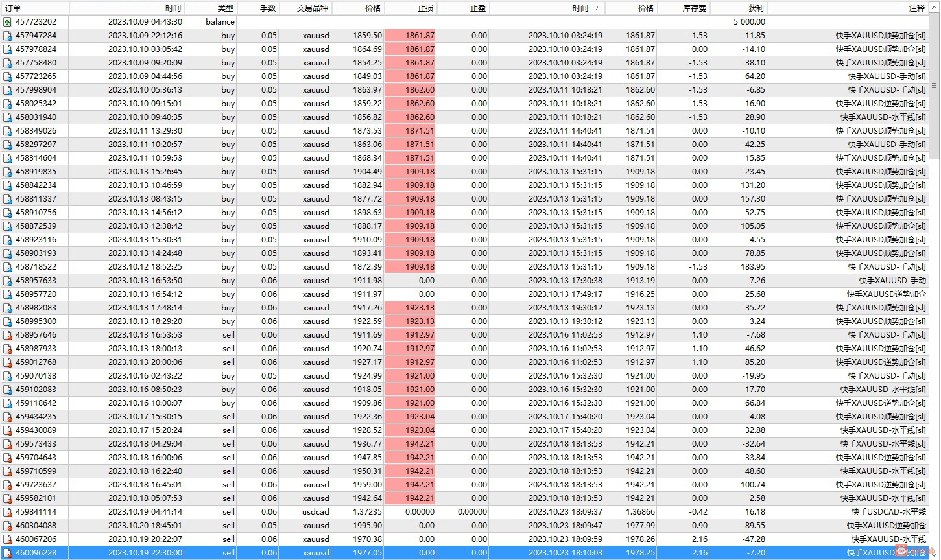Screen dimensions: 941x560
Task: Click the 注释 column header
Action: coord(848,8)
